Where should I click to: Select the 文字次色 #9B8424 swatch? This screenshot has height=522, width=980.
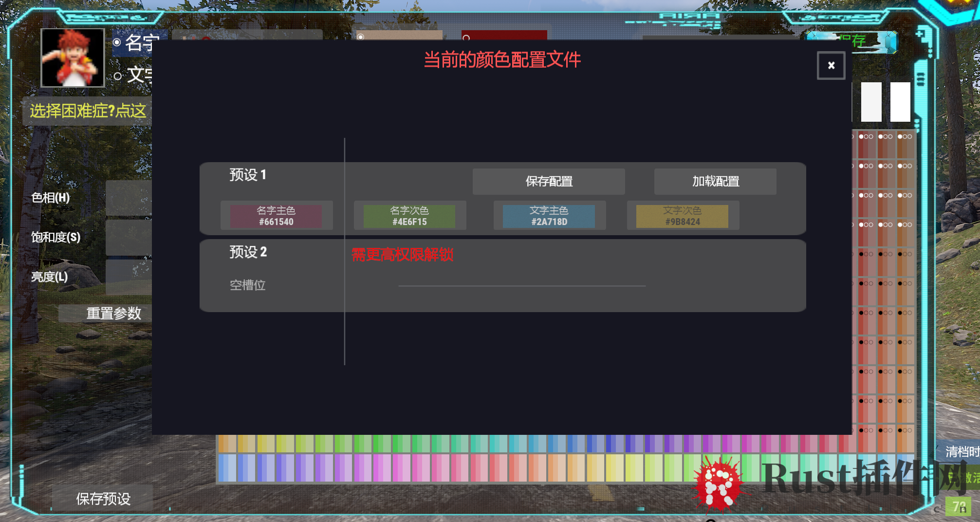click(x=682, y=216)
